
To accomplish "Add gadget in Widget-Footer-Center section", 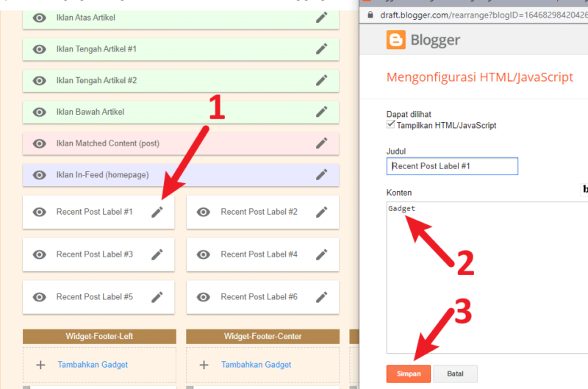I will 256,365.
